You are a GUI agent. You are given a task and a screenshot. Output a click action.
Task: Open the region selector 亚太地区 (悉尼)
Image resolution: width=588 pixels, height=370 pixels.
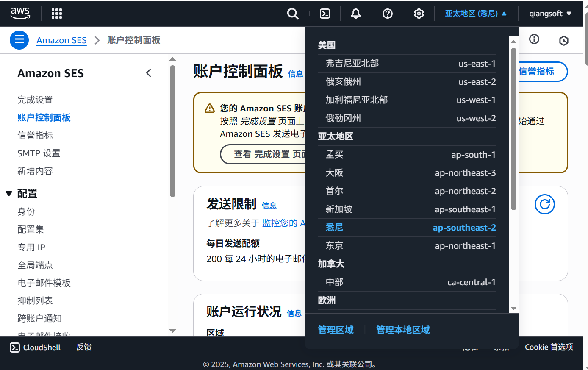pos(476,14)
